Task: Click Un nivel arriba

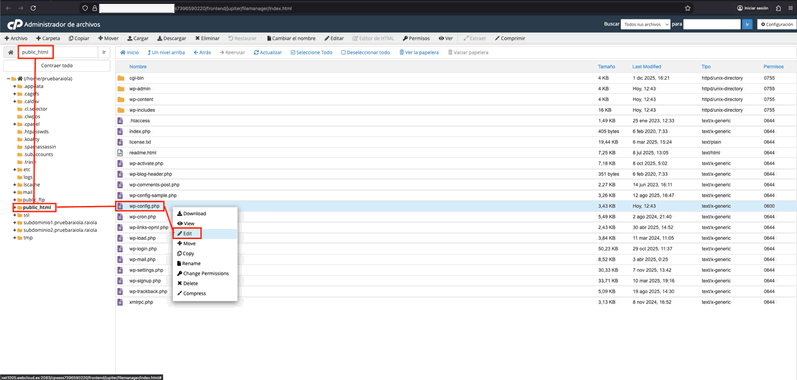Action: click(x=166, y=52)
